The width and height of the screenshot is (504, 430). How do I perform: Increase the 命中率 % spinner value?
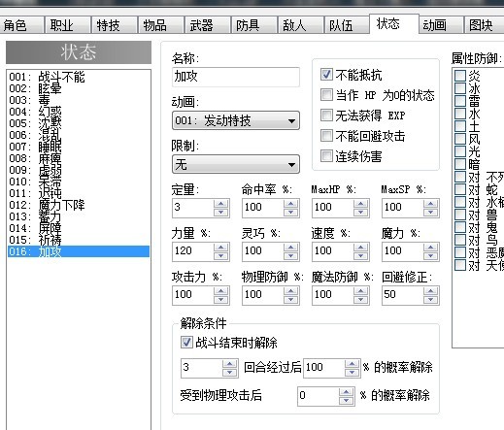291,204
